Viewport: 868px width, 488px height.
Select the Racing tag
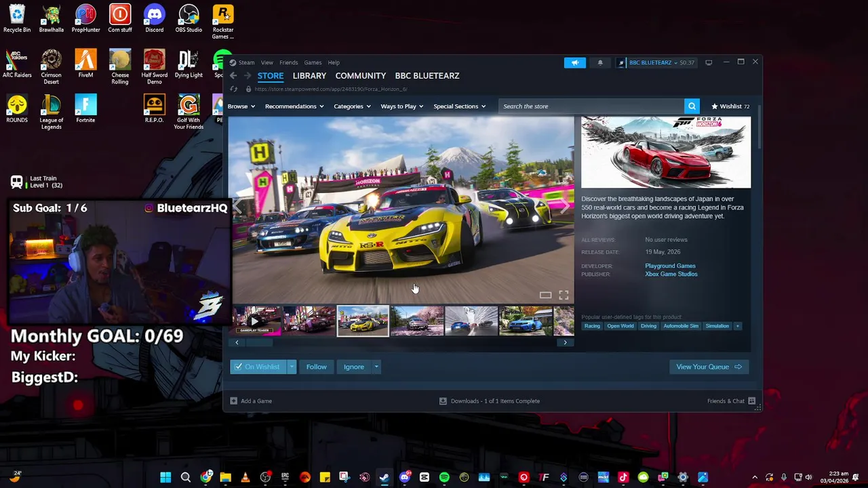coord(592,326)
